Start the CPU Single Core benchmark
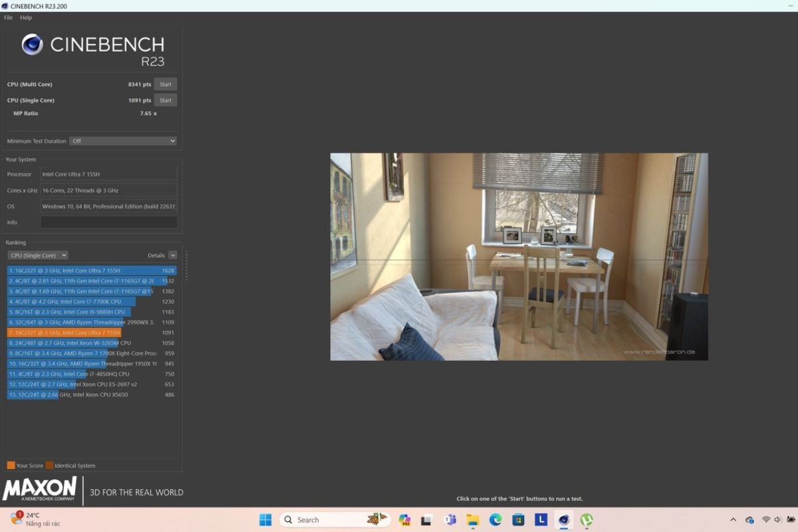This screenshot has width=798, height=532. pos(165,100)
